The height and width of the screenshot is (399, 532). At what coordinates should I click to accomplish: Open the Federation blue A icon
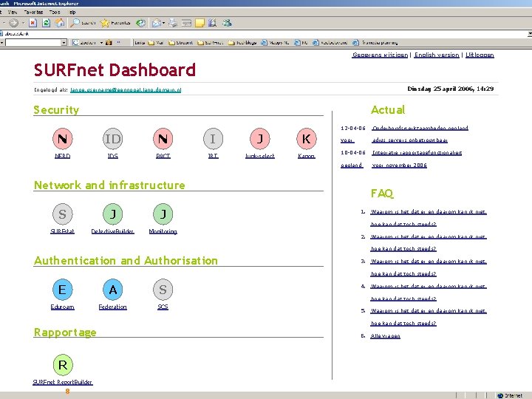(112, 290)
